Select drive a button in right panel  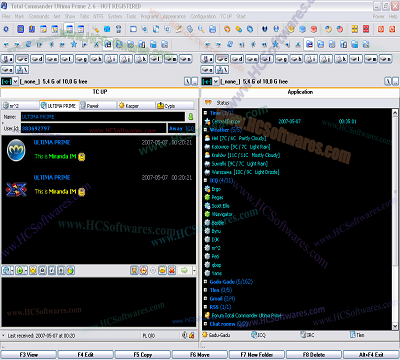[207, 59]
